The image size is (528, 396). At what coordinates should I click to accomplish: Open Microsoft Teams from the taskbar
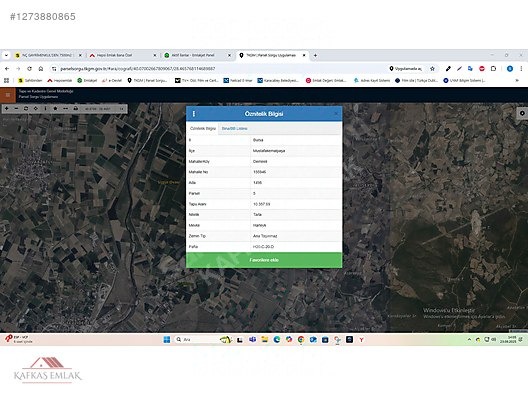tap(252, 340)
